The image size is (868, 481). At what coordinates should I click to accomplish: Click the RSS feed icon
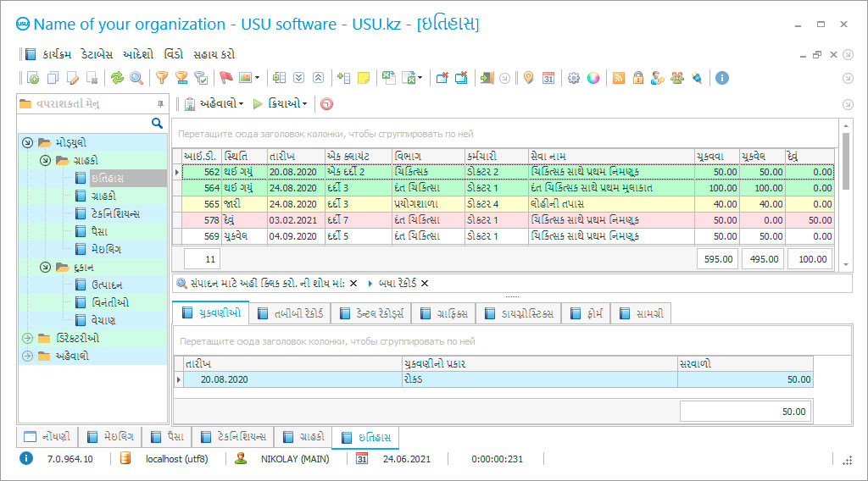pyautogui.click(x=619, y=78)
